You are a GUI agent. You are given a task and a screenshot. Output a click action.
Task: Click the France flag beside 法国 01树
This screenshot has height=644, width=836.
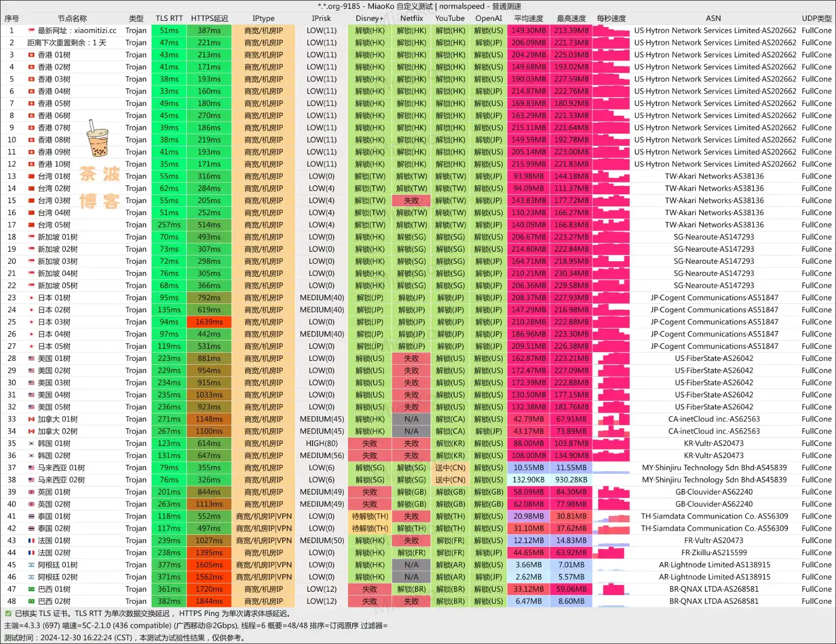(31, 541)
